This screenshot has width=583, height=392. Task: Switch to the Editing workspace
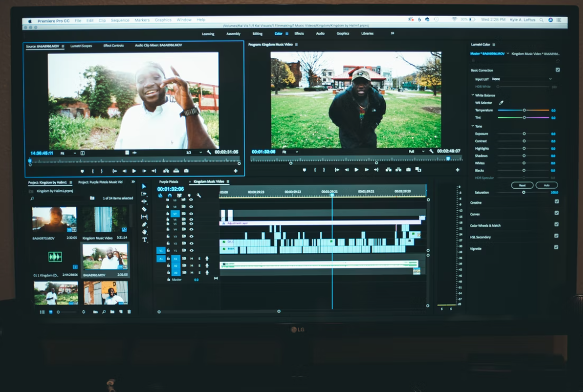tap(257, 34)
